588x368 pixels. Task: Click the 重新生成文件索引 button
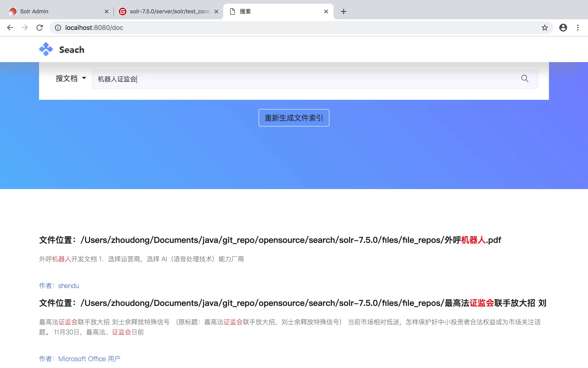pos(294,118)
